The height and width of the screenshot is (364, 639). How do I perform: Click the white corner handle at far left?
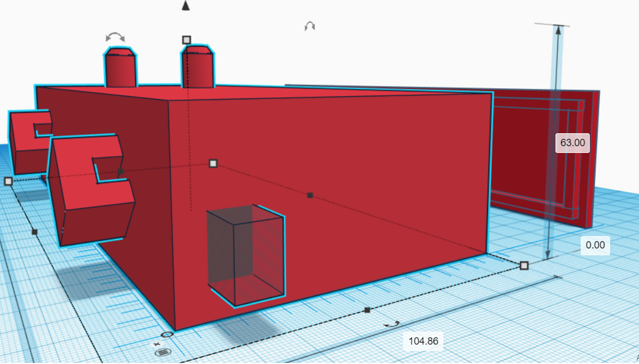8,181
